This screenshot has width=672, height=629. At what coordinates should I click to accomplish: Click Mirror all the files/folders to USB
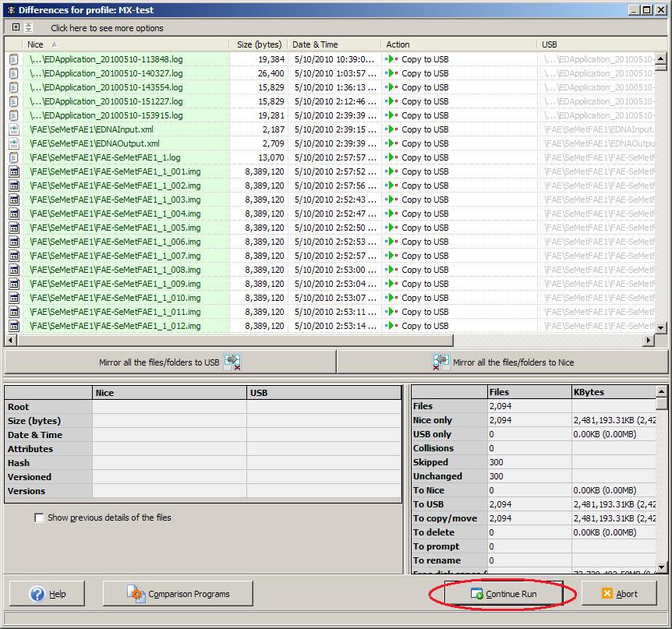pyautogui.click(x=170, y=362)
